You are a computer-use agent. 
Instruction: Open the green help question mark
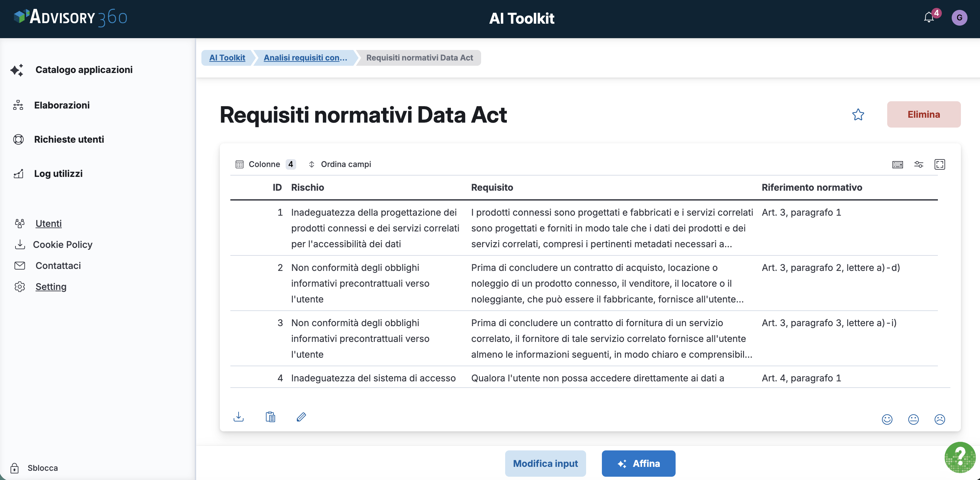coord(960,457)
